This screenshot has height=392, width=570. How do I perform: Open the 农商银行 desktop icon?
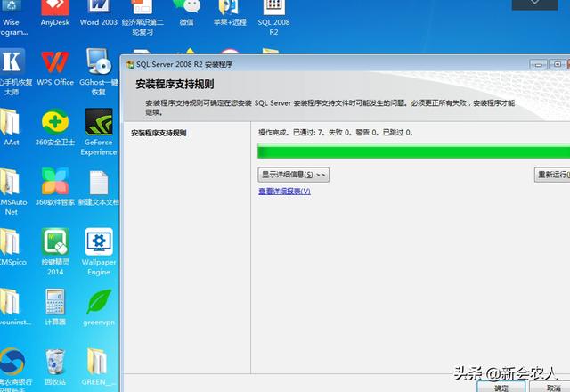tap(14, 369)
